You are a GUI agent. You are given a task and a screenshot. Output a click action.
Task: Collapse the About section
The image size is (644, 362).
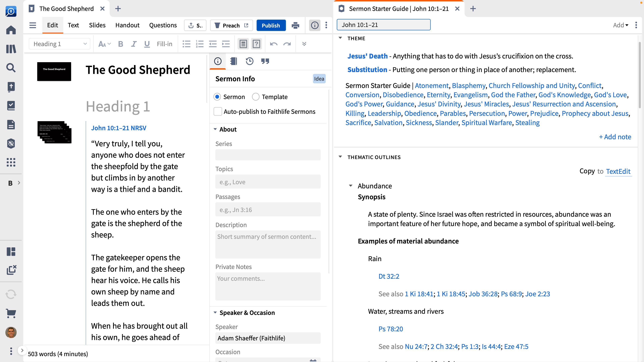(215, 129)
